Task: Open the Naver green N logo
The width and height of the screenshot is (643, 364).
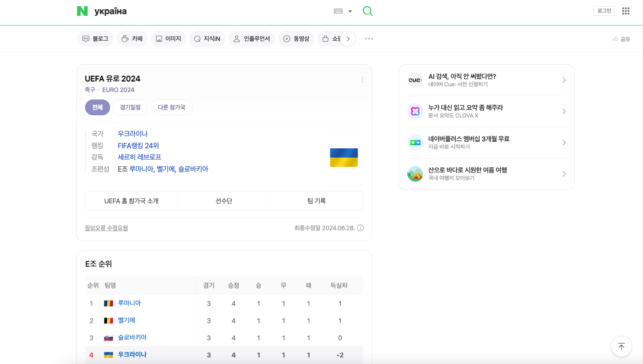Action: tap(82, 11)
